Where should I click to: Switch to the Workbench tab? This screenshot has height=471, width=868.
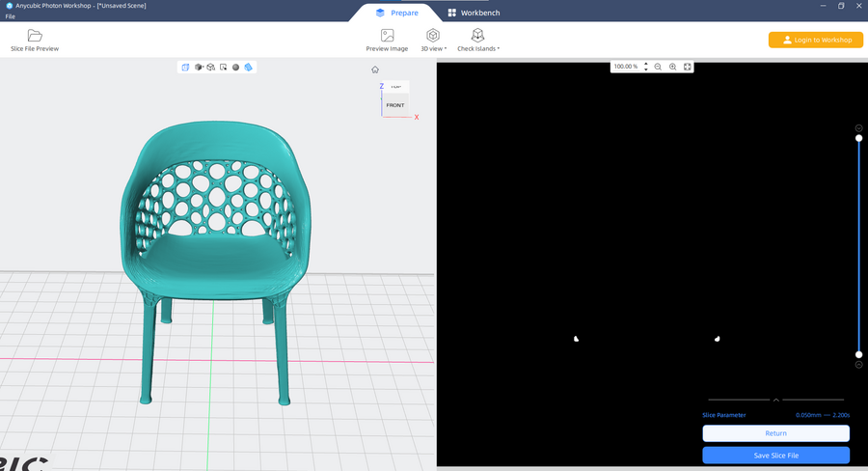[x=473, y=13]
